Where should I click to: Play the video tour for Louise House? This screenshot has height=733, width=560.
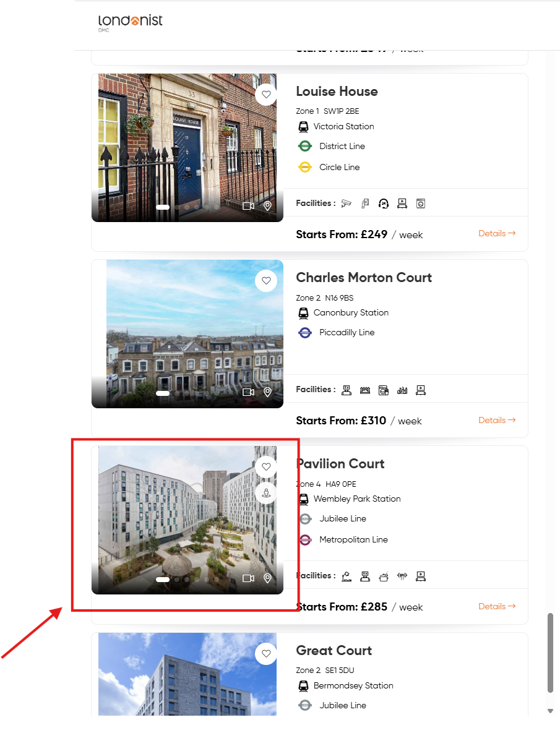(x=248, y=206)
